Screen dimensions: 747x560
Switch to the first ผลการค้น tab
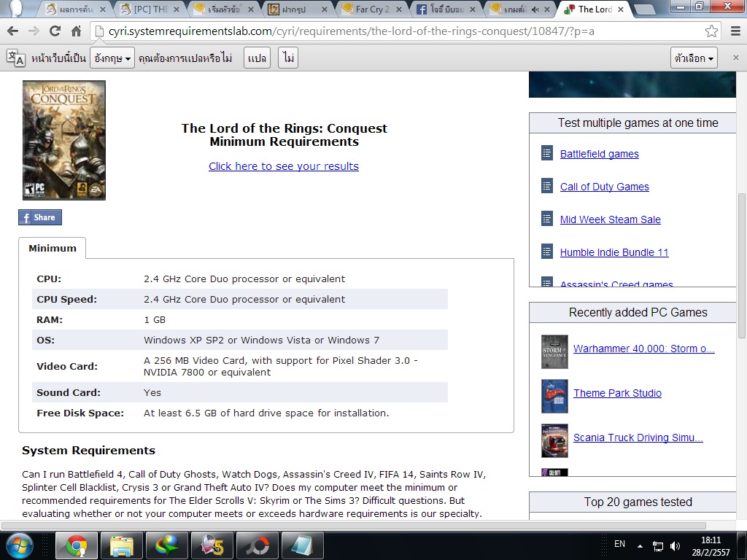[x=76, y=9]
